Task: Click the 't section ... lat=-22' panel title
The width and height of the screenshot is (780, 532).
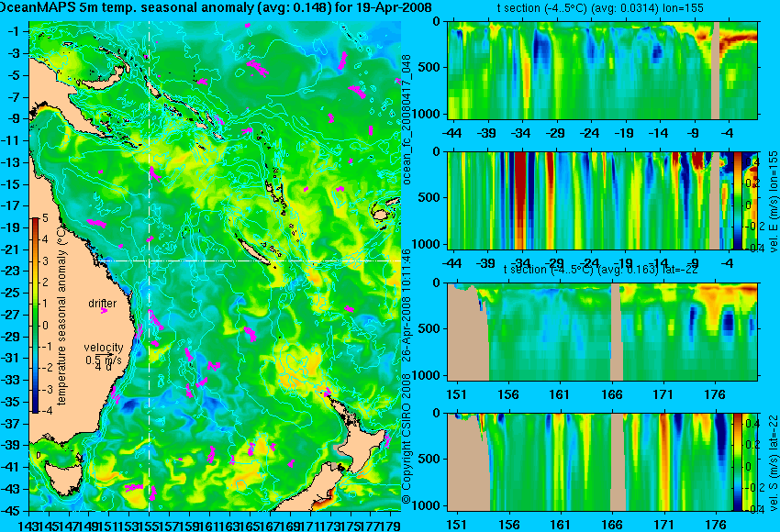Action: [600, 270]
